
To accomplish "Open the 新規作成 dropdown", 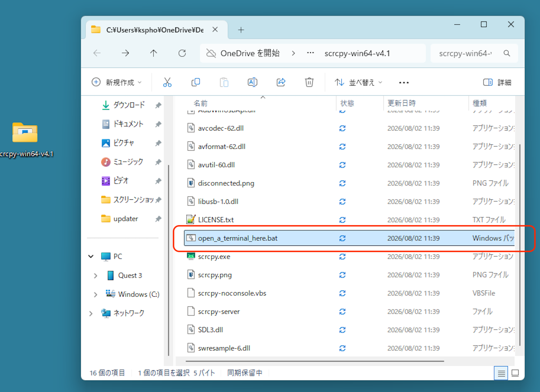I will (117, 82).
